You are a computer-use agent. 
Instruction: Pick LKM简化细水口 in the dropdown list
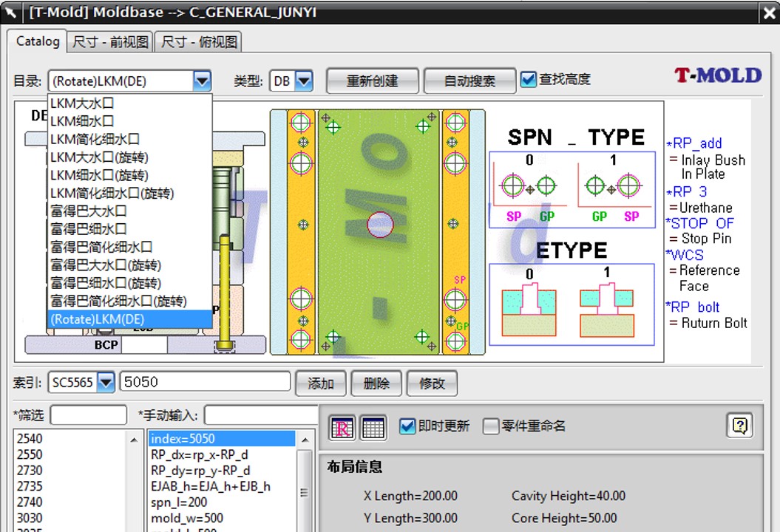(130, 139)
